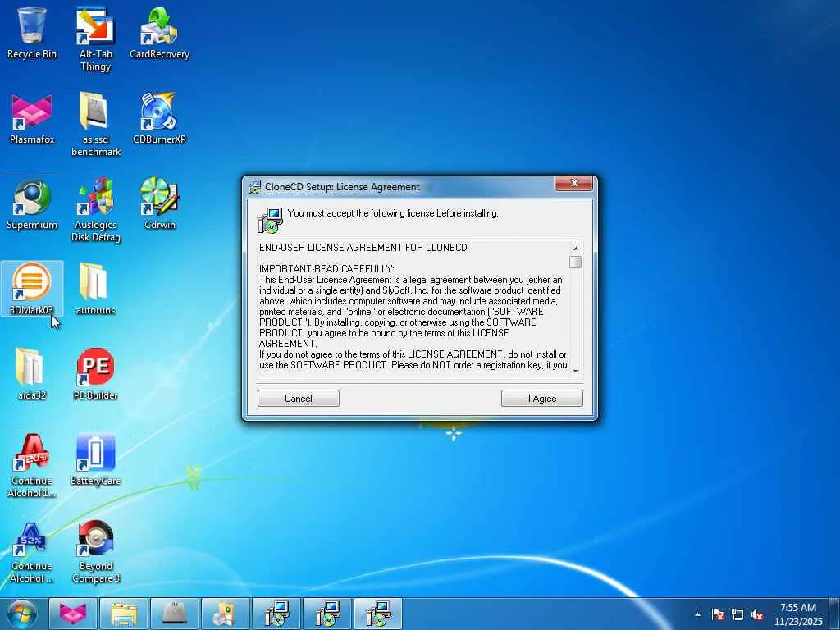Open the Beyond Compare 3 shortcut
This screenshot has height=630, width=840.
coord(95,551)
